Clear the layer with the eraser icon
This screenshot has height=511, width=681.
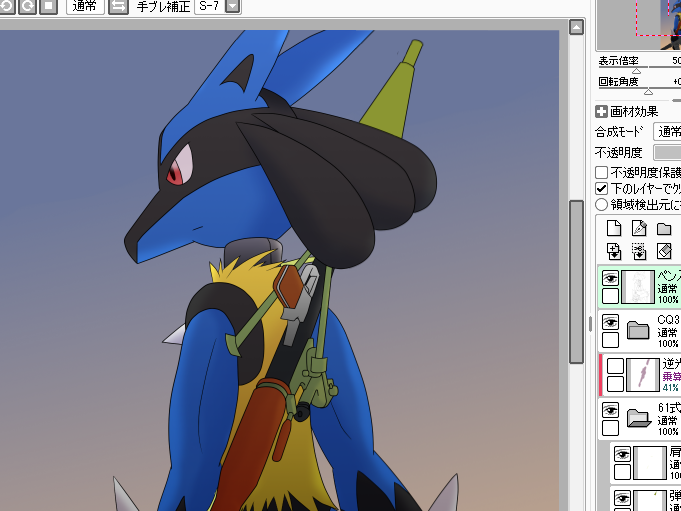coord(664,251)
